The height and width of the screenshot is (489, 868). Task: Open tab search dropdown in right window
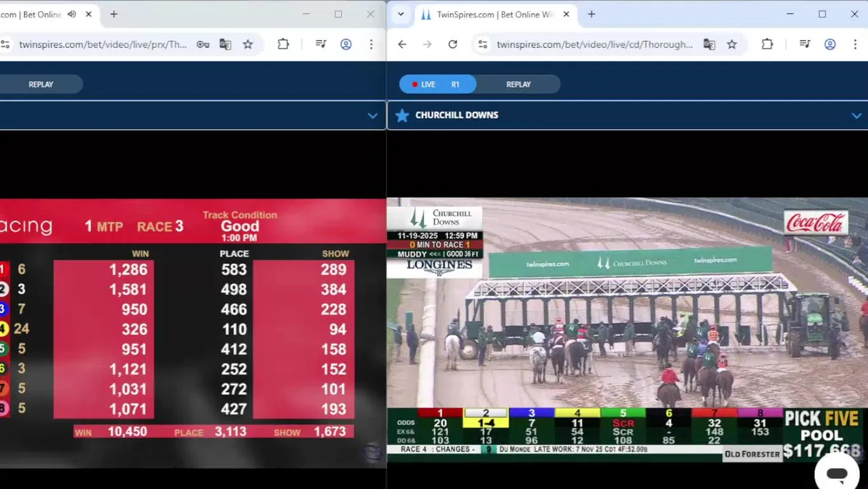401,14
